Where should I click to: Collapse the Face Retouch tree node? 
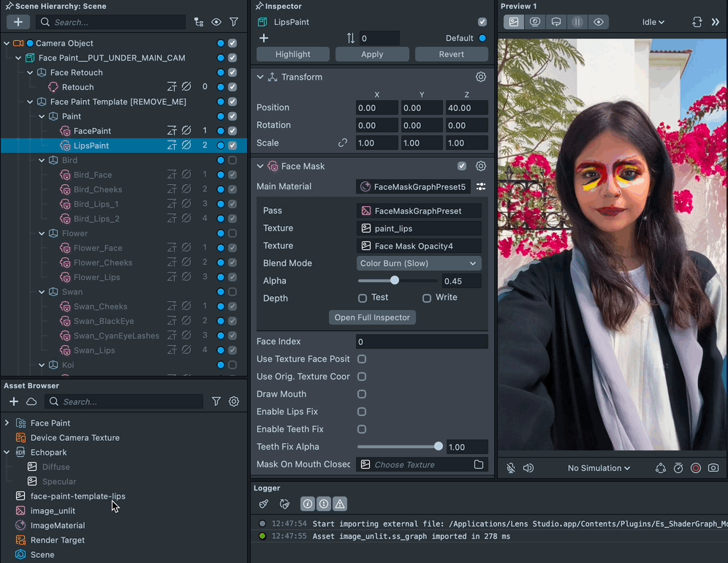(31, 72)
